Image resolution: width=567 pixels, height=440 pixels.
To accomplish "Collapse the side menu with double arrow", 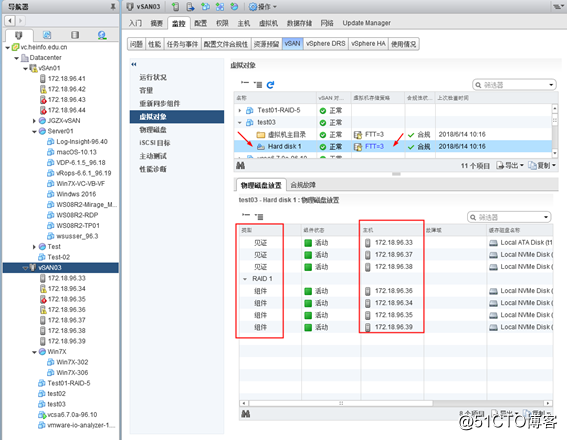I will 134,64.
